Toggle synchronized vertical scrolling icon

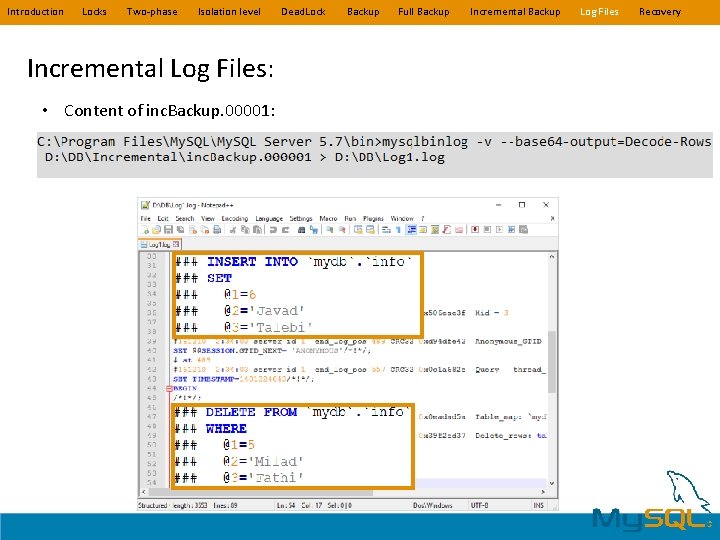(358, 230)
